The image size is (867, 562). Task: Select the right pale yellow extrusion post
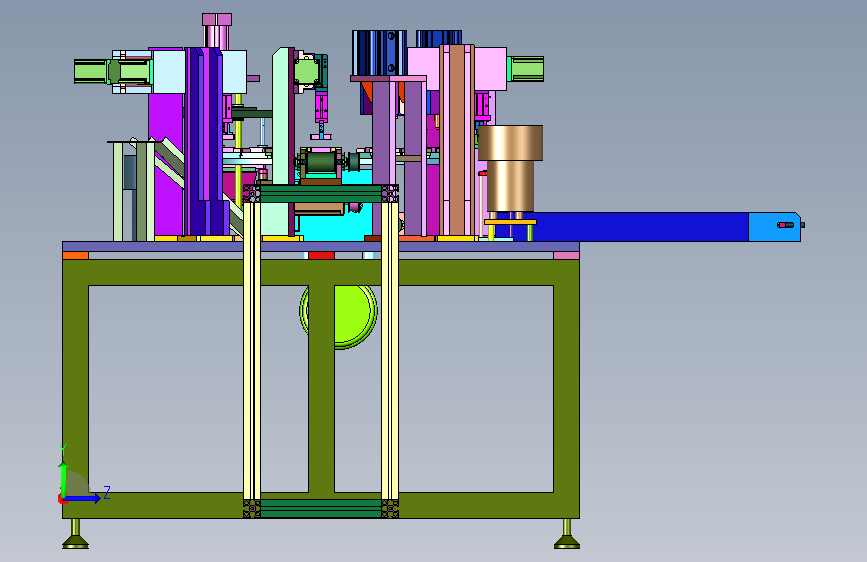coord(390,351)
